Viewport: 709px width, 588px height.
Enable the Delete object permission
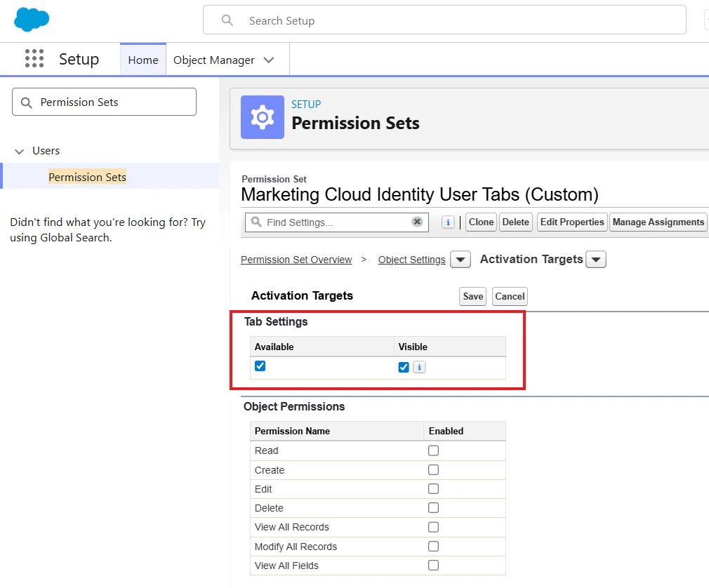click(433, 507)
